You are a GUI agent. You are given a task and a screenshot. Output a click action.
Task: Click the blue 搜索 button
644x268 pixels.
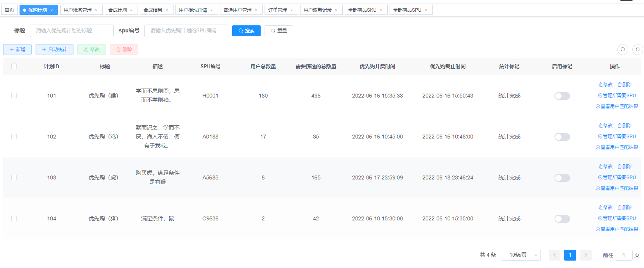coord(246,31)
